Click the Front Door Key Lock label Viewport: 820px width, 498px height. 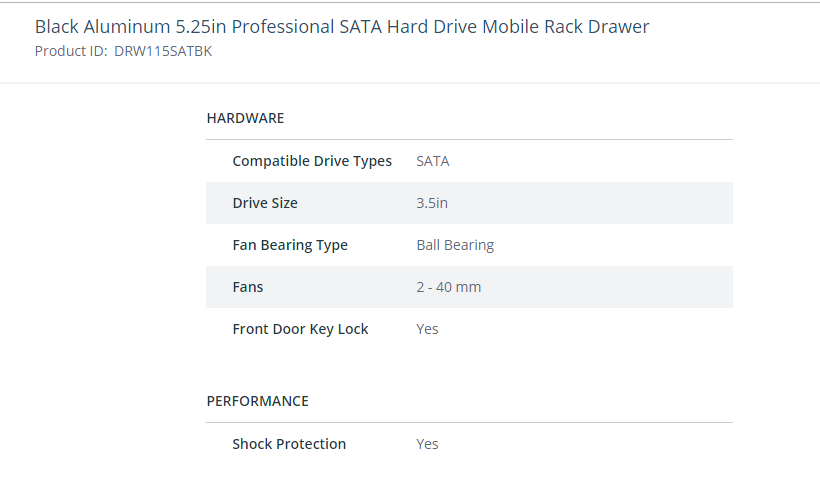(301, 329)
